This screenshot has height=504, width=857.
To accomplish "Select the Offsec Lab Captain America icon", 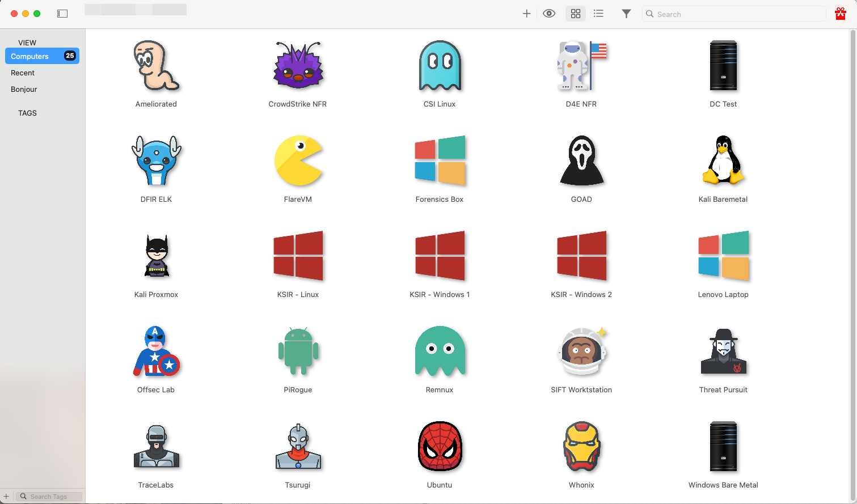I will coord(157,351).
